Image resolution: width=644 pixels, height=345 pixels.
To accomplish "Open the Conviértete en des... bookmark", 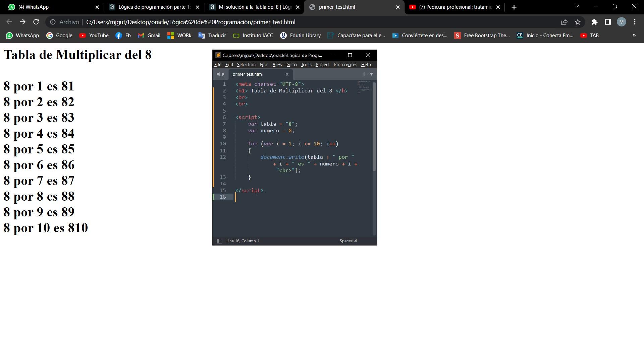I will click(x=420, y=36).
